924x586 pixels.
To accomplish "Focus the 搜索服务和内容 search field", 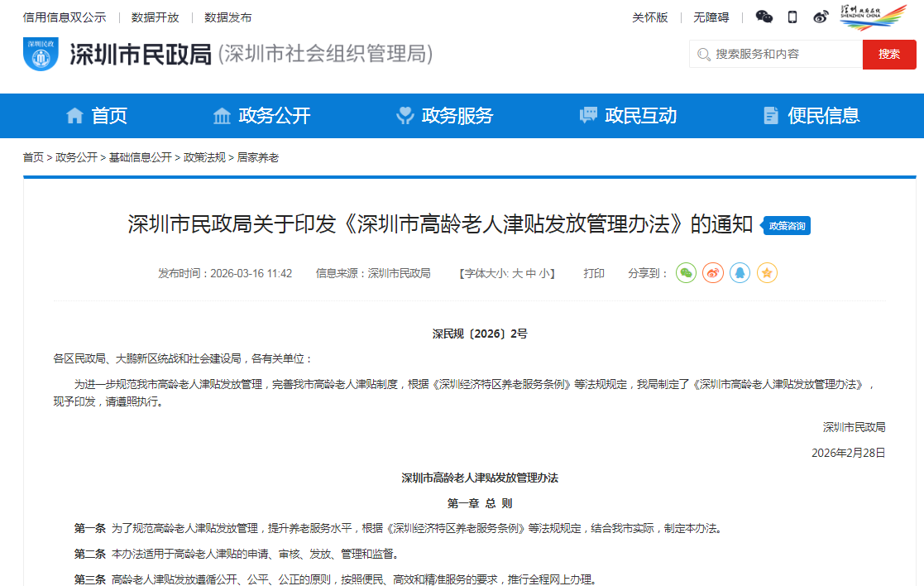I will point(775,55).
